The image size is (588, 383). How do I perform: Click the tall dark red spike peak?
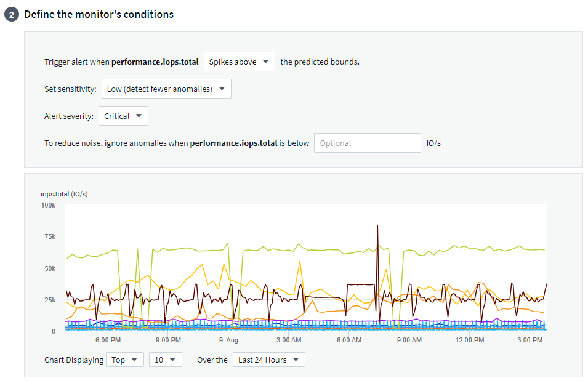[377, 227]
